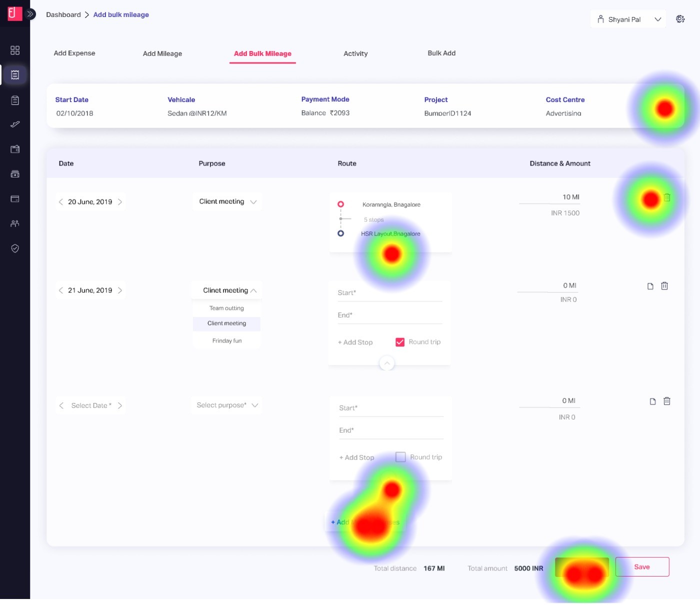Click the INR 1500 amount
Image resolution: width=700 pixels, height=605 pixels.
[x=565, y=213]
